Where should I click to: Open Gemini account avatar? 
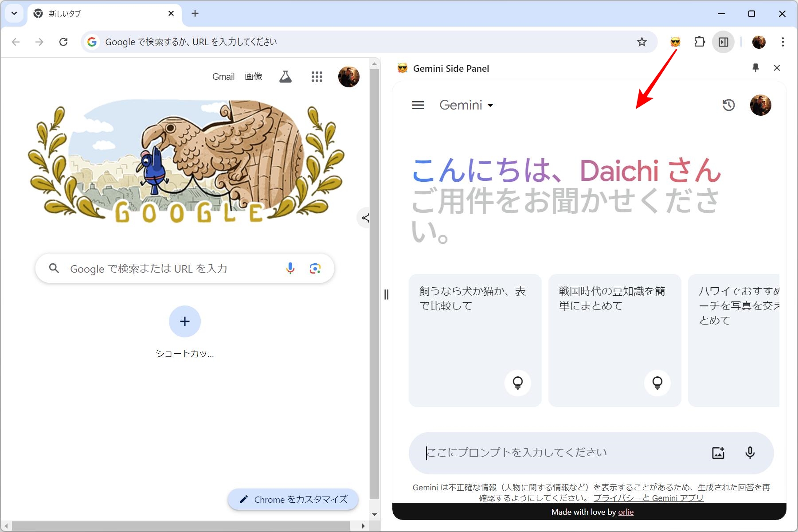[x=761, y=105]
